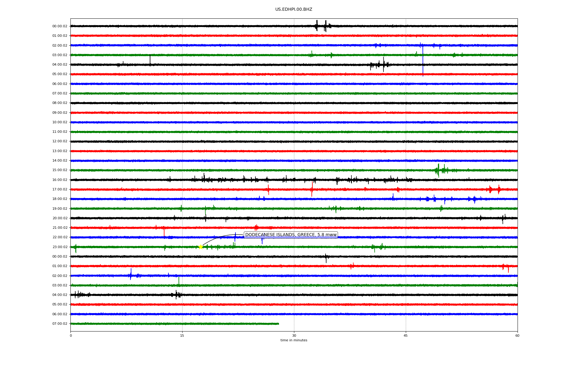This screenshot has height=368, width=588.
Task: Select the 15:00:02 time label
Action: (60, 170)
